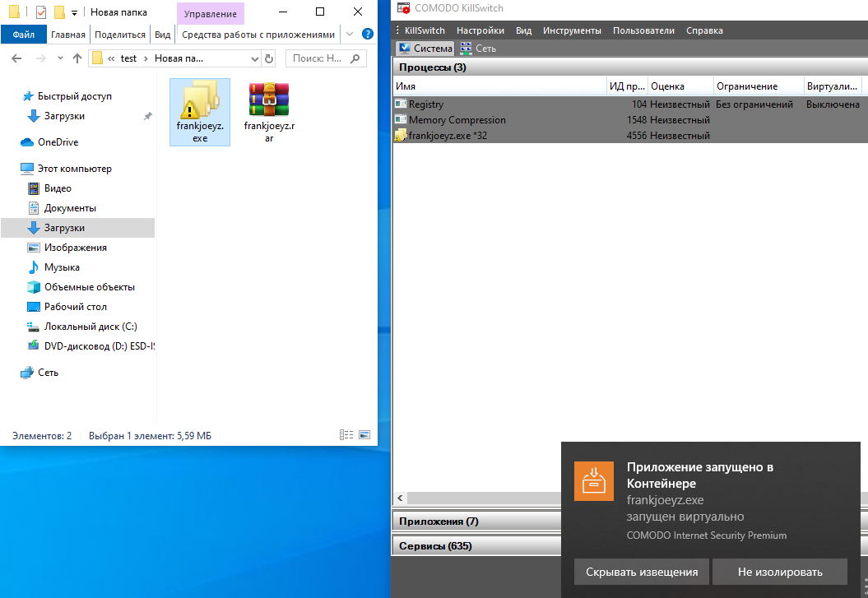This screenshot has height=598, width=868.
Task: Click test in the breadcrumb path
Action: click(128, 58)
